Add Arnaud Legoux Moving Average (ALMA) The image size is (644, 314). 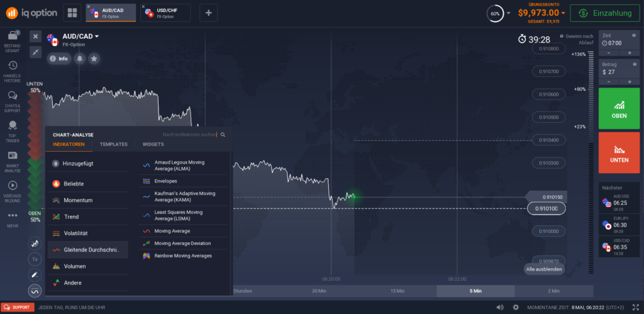(x=183, y=165)
